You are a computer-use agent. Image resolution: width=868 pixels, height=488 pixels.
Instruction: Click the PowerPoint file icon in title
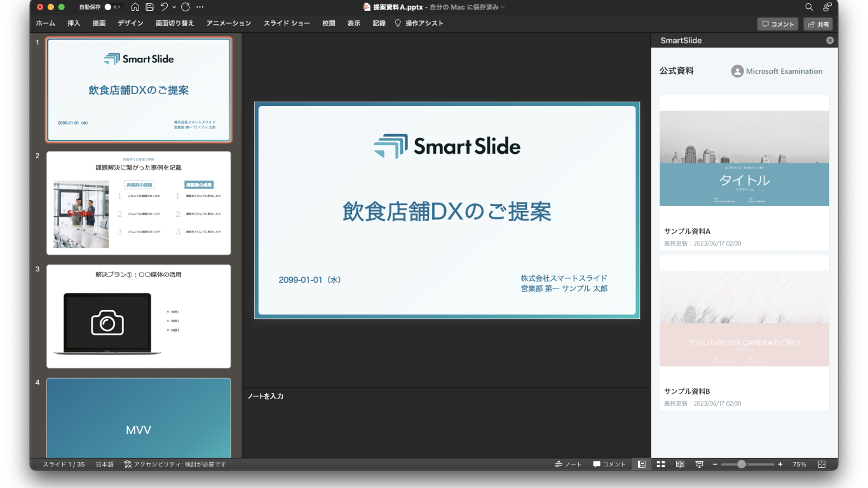point(367,7)
